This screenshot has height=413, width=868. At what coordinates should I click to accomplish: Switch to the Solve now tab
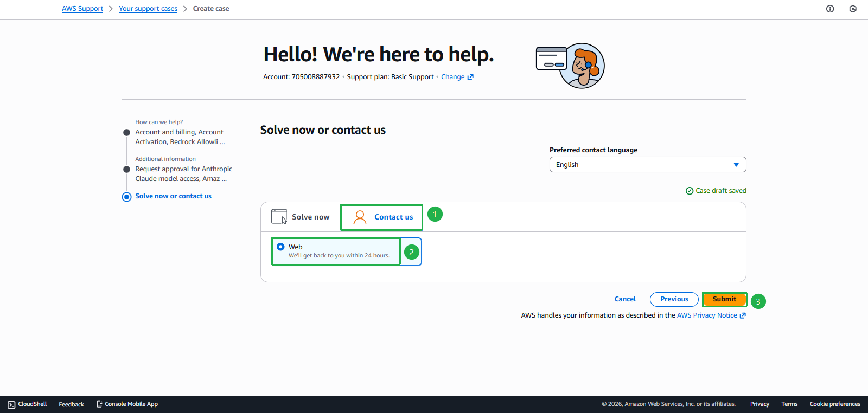coord(301,217)
